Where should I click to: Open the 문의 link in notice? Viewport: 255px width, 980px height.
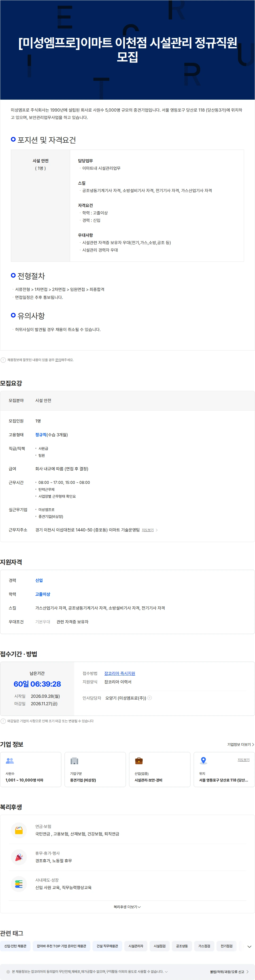(58, 360)
